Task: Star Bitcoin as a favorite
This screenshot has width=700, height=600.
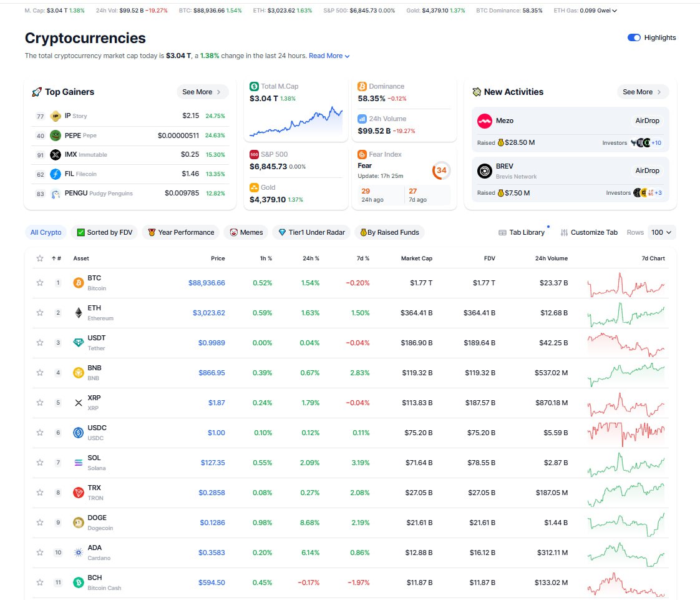Action: tap(40, 283)
